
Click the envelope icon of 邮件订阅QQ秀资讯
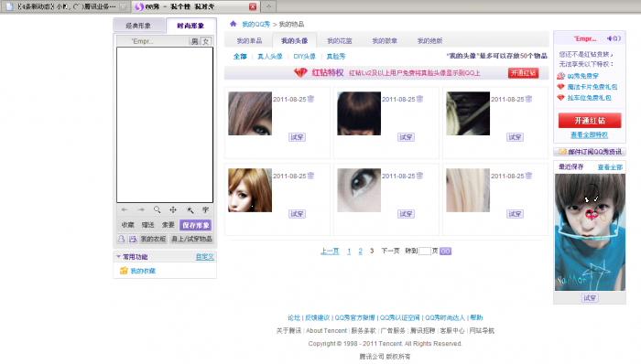[562, 152]
